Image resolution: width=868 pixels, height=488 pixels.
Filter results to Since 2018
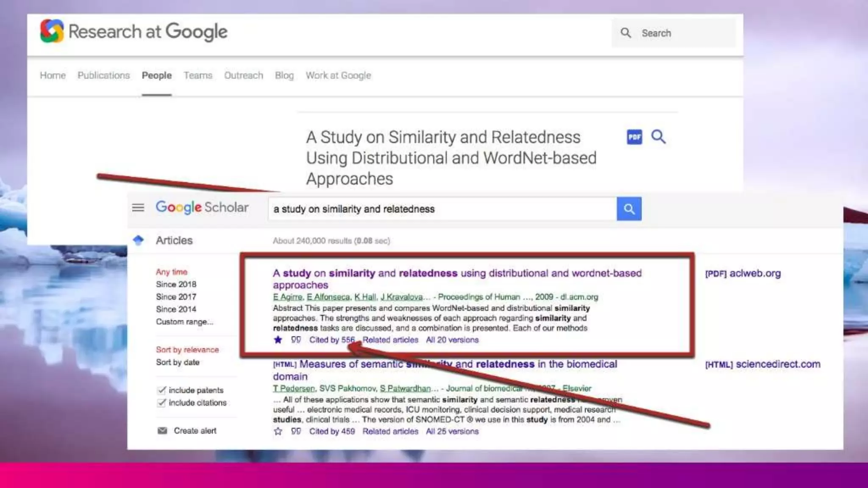click(176, 284)
